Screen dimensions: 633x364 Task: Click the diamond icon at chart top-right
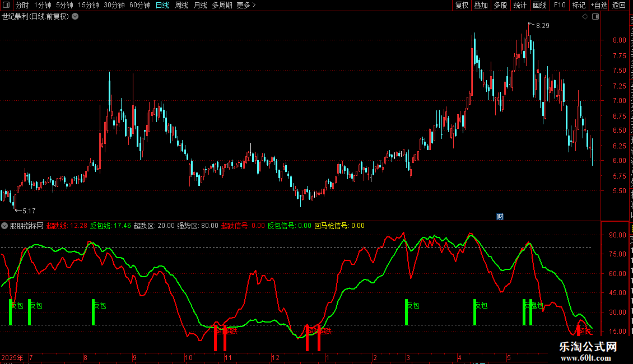585,17
